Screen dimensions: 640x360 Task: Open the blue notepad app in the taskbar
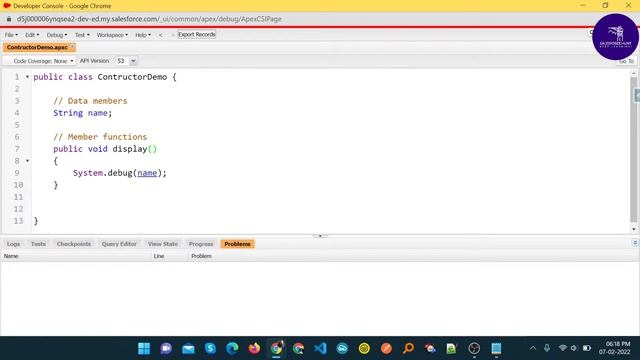coord(496,348)
